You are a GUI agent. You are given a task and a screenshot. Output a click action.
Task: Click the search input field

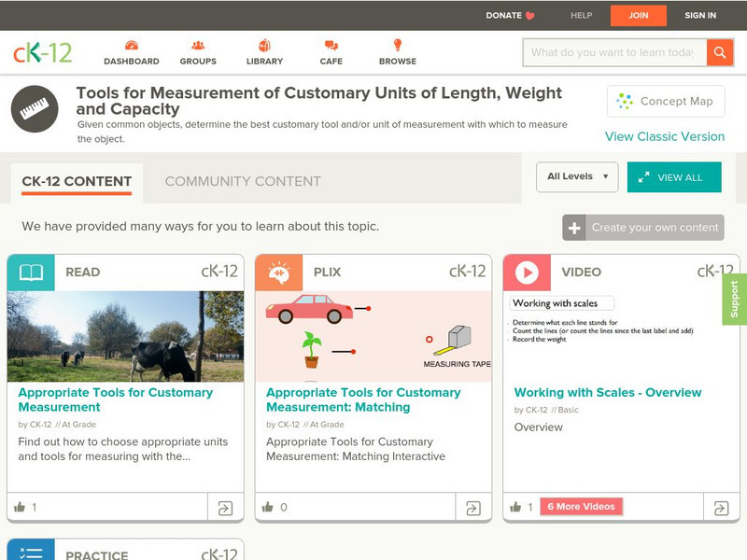(x=614, y=52)
